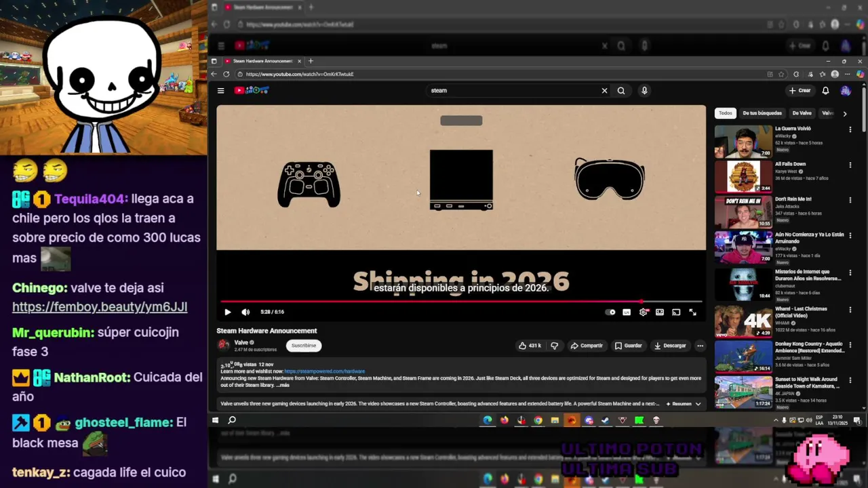
Task: Select the 'De tus búsquedas' chip
Action: click(762, 113)
